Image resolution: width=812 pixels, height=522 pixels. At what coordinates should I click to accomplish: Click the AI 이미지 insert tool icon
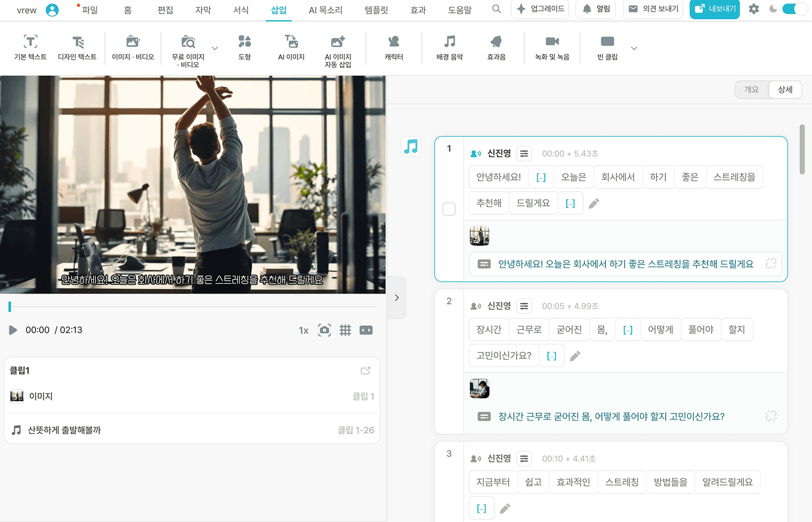(x=291, y=42)
